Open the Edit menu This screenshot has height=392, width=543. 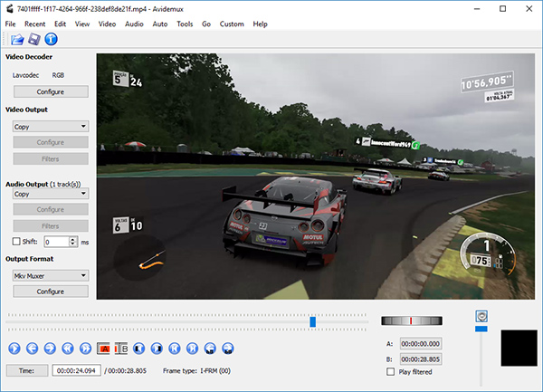pos(60,24)
